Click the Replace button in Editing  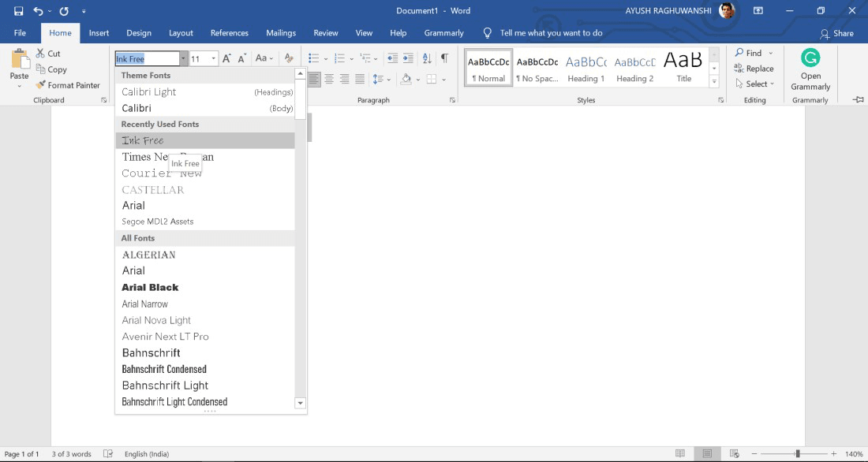755,69
